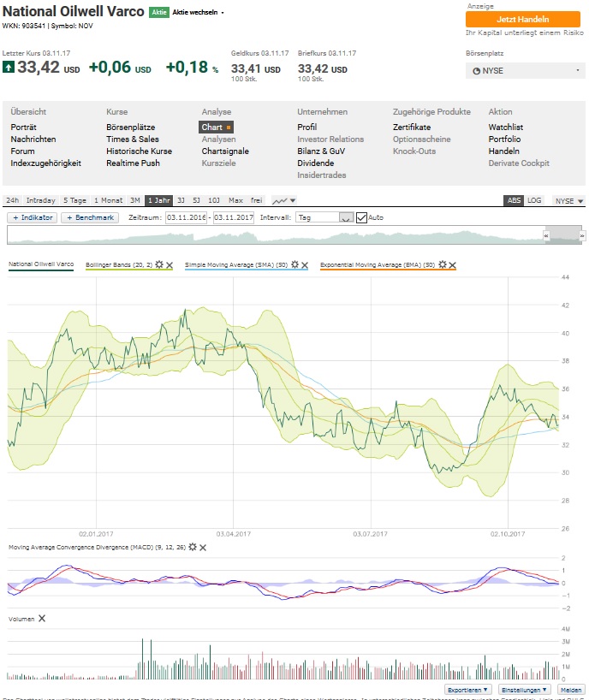Switch chart scale to LOG
589x700 pixels.
tap(534, 200)
